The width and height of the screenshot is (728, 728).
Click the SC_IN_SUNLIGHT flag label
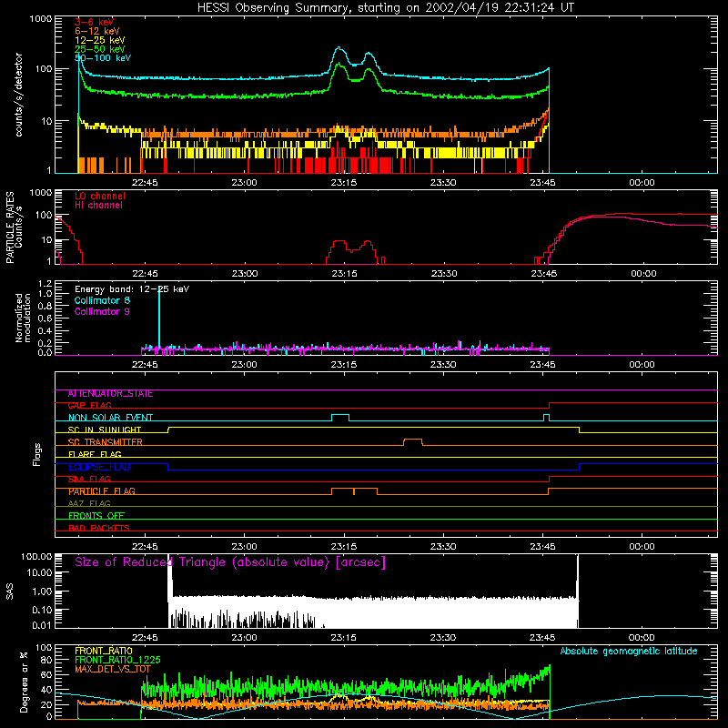[x=105, y=430]
